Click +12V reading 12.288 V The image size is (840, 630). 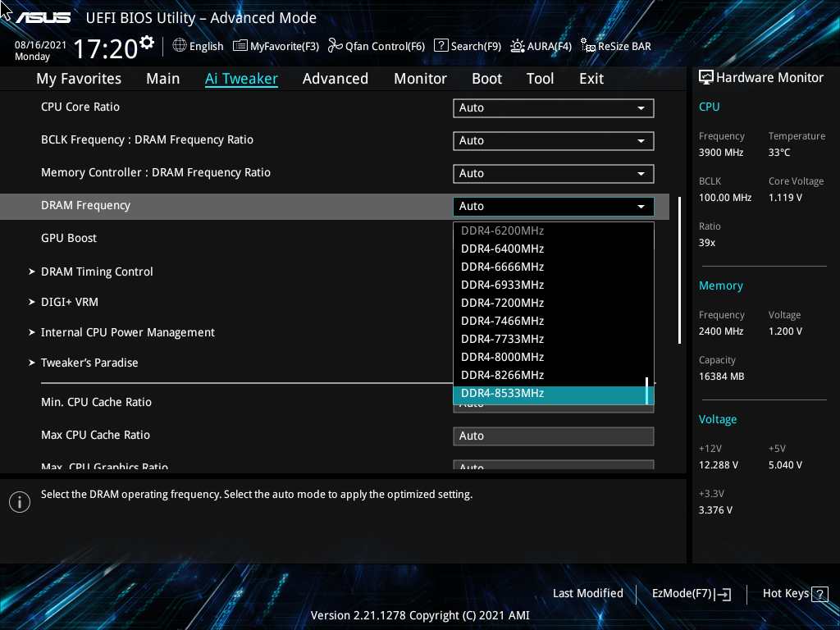pos(719,465)
